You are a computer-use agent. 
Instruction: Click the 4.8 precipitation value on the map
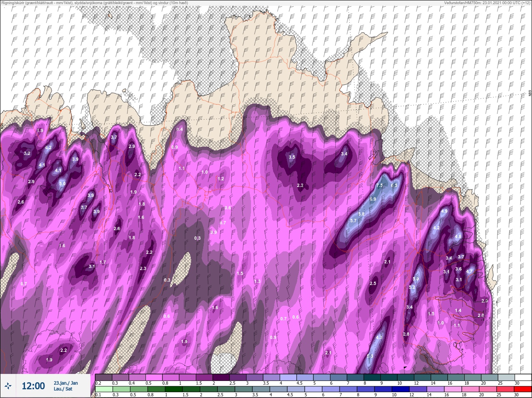coord(458,236)
